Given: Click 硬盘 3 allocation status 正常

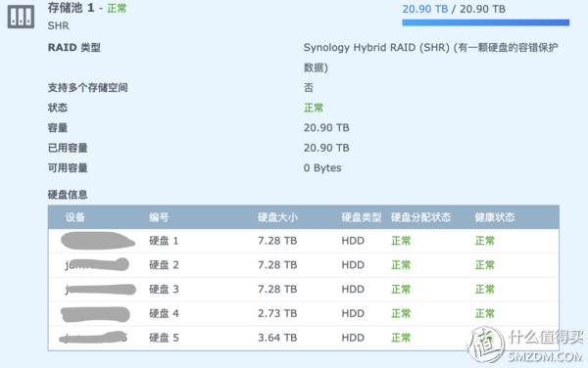Looking at the screenshot, I should [401, 290].
